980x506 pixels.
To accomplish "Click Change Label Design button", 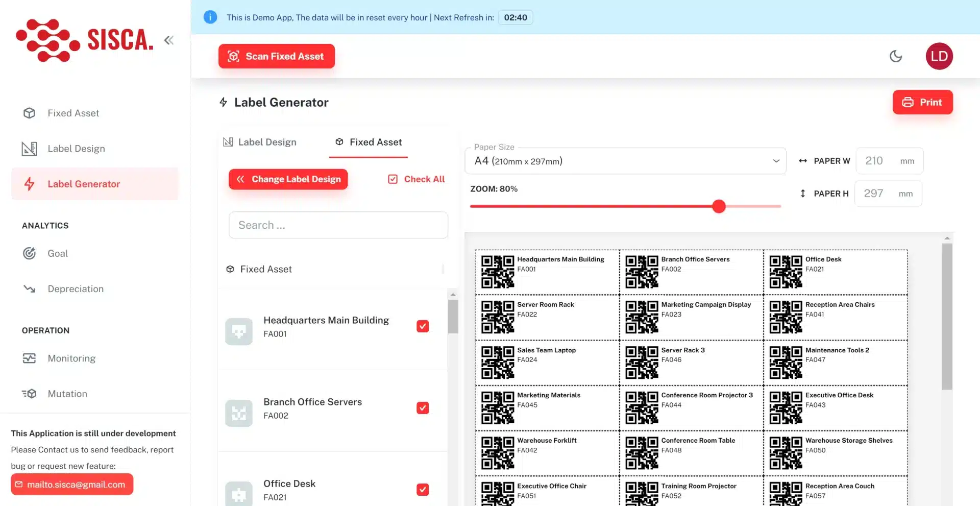I will [288, 179].
